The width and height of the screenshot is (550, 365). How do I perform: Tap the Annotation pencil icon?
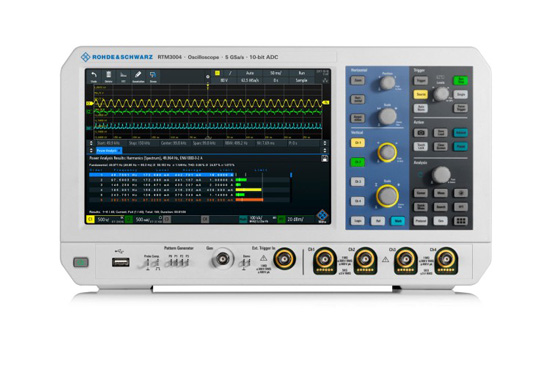click(x=138, y=76)
